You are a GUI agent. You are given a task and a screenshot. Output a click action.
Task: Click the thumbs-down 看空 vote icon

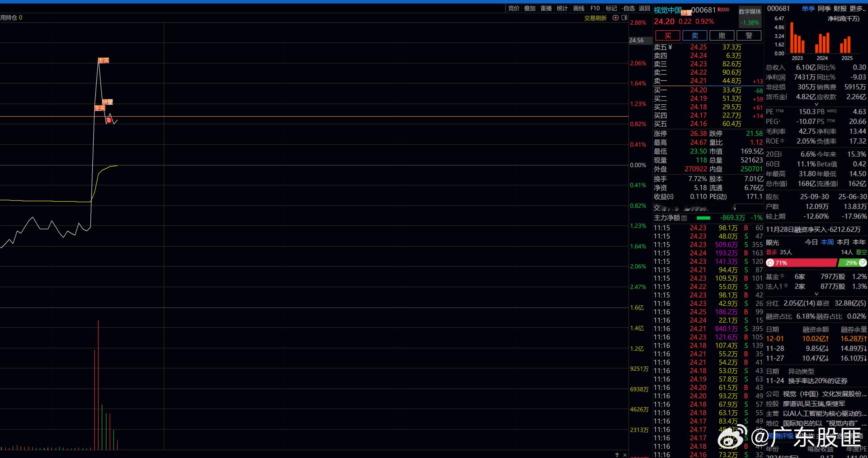(x=863, y=263)
